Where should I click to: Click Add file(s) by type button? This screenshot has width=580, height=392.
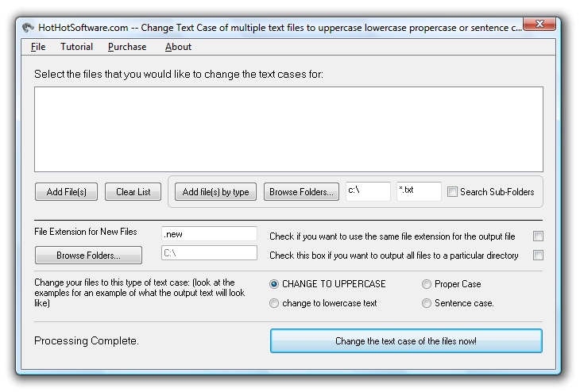[x=215, y=192]
